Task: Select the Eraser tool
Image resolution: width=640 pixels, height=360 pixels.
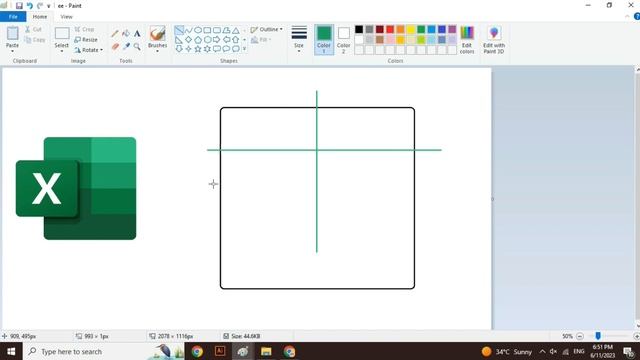Action: (x=115, y=47)
